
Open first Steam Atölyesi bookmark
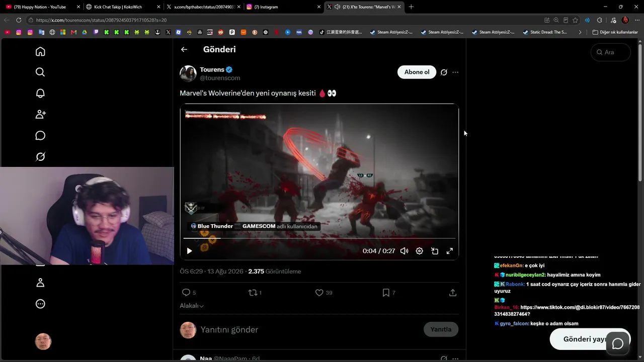(391, 32)
